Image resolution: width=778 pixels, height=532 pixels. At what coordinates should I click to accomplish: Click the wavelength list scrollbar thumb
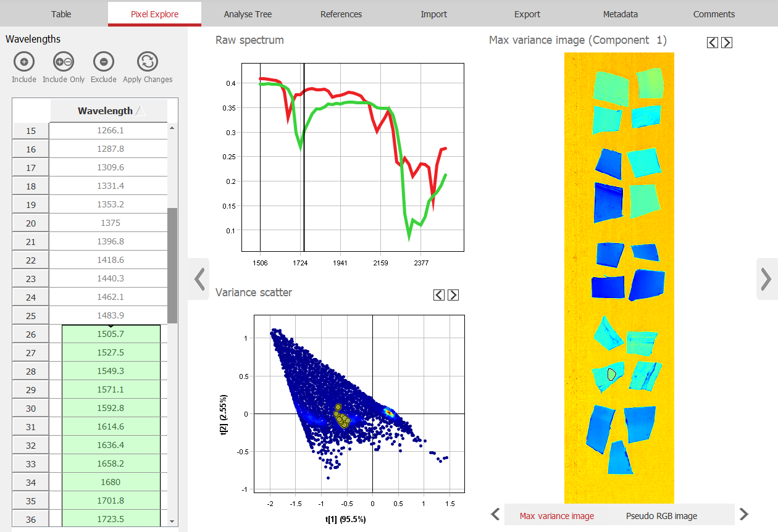coord(172,265)
